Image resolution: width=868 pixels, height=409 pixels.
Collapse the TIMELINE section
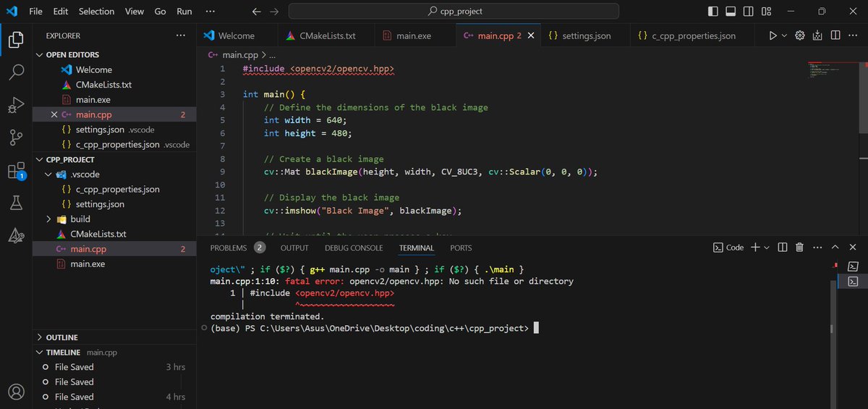114,353
